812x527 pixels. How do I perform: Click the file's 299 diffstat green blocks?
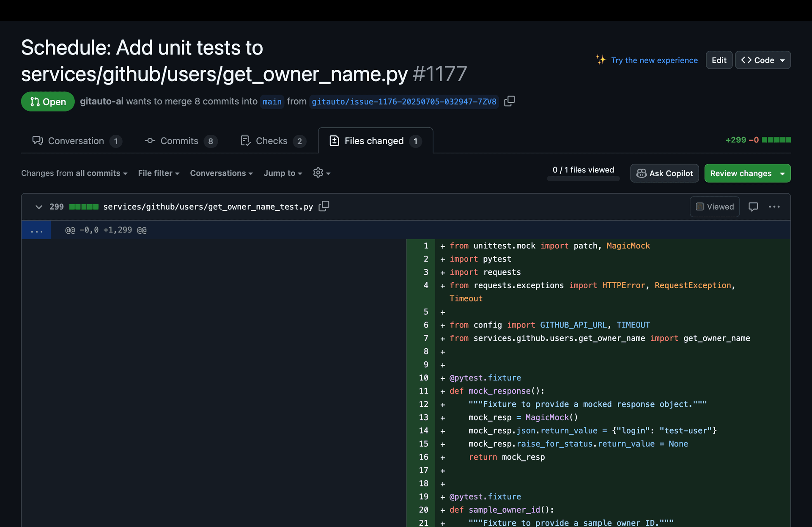(x=84, y=207)
